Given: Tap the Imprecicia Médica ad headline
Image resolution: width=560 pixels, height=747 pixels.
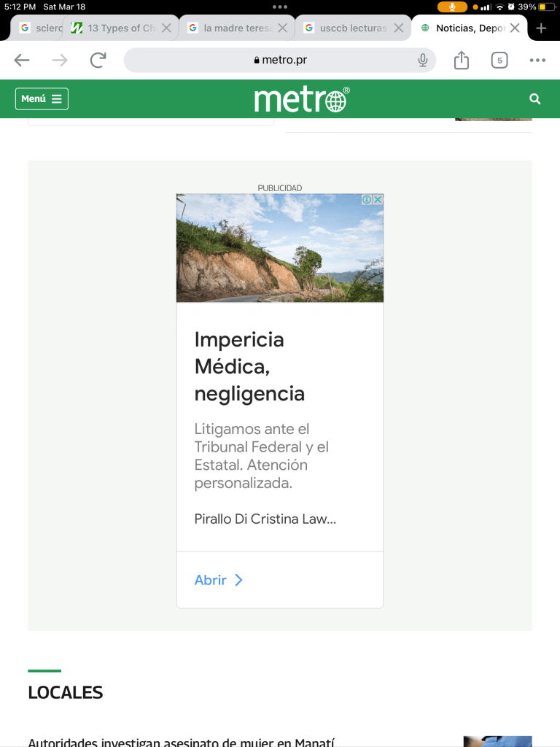Looking at the screenshot, I should click(x=249, y=367).
